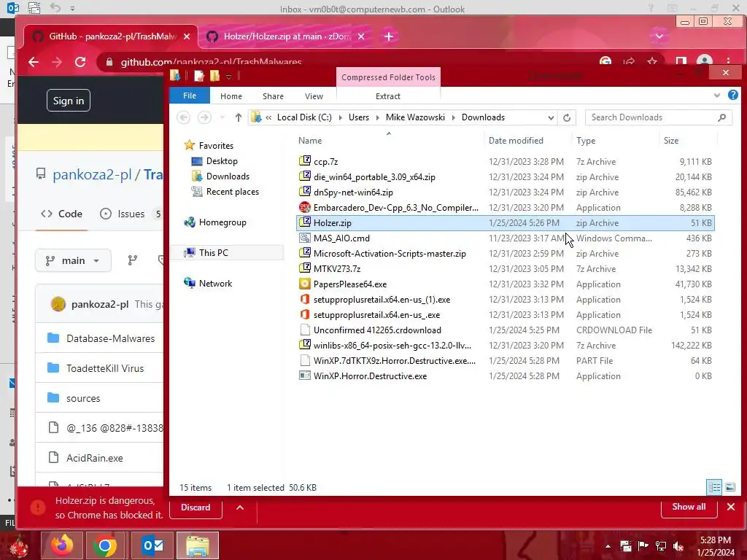
Task: Switch to details view layout icon
Action: tap(714, 487)
